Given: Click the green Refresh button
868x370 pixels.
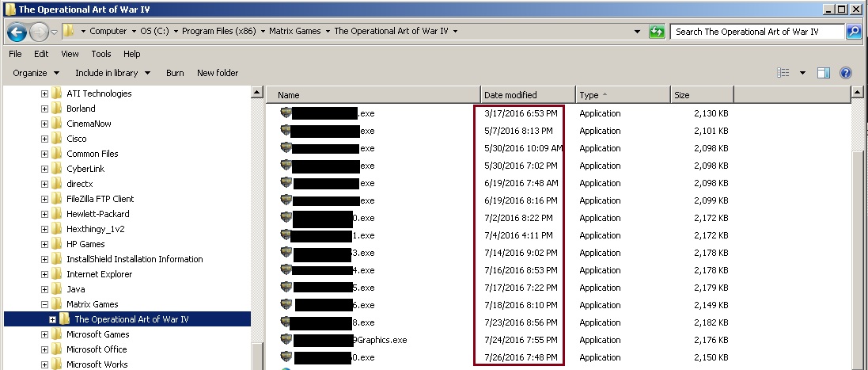Looking at the screenshot, I should pyautogui.click(x=657, y=32).
